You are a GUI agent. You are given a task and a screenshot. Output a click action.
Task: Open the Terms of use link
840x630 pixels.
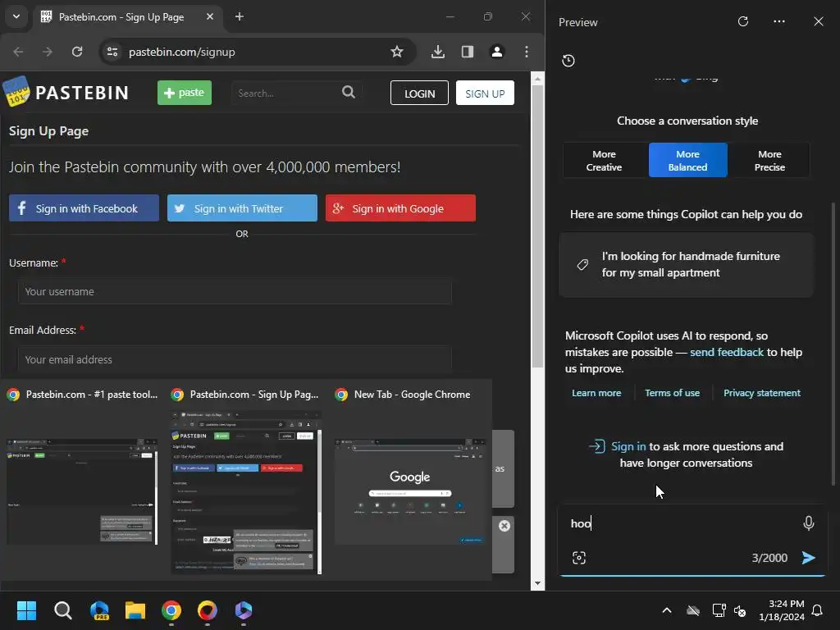click(673, 393)
